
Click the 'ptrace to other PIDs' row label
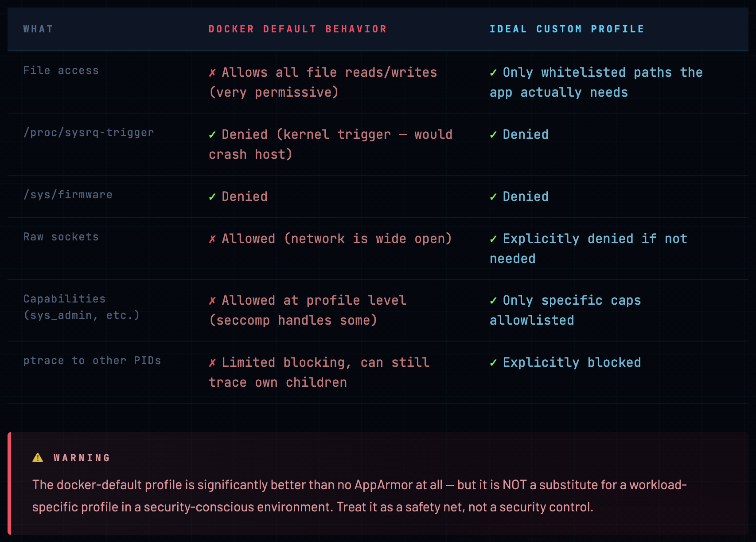click(92, 360)
